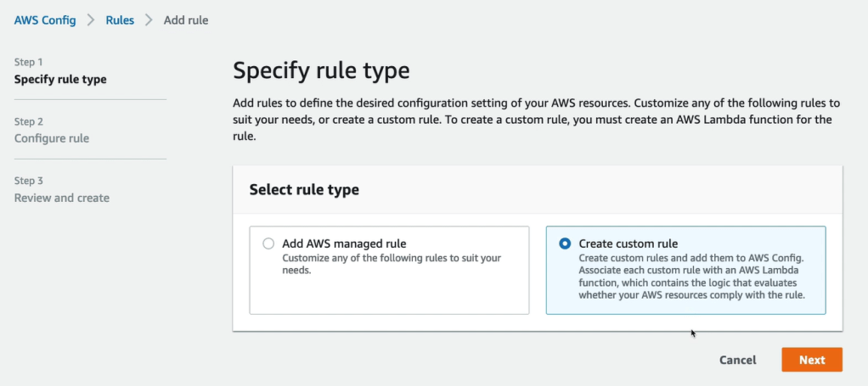Click the intro paragraph about adding rules
The height and width of the screenshot is (386, 868).
coord(537,120)
